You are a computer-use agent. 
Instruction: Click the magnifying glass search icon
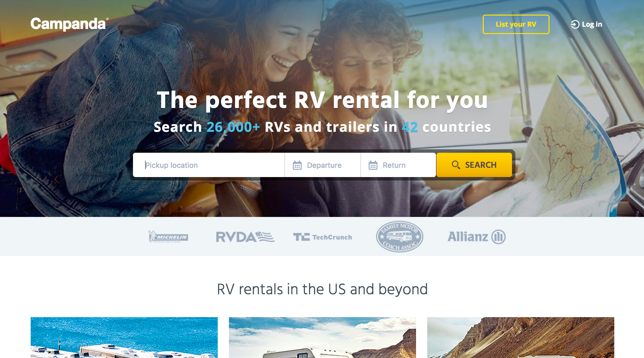point(455,165)
